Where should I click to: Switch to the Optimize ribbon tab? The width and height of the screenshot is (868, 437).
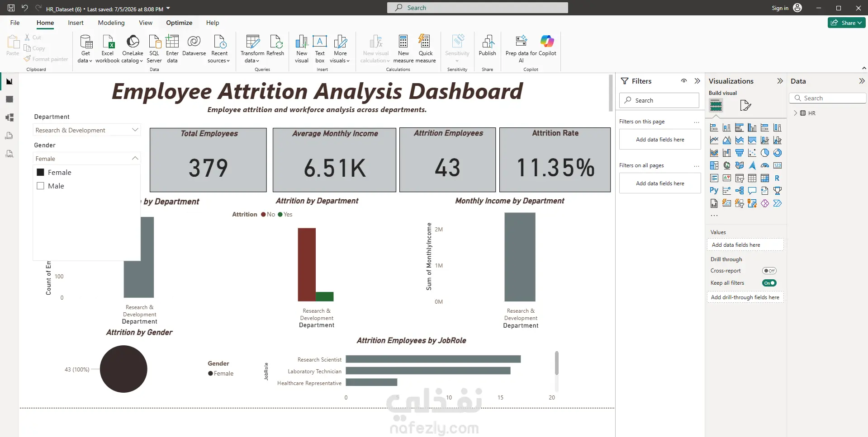coord(179,23)
